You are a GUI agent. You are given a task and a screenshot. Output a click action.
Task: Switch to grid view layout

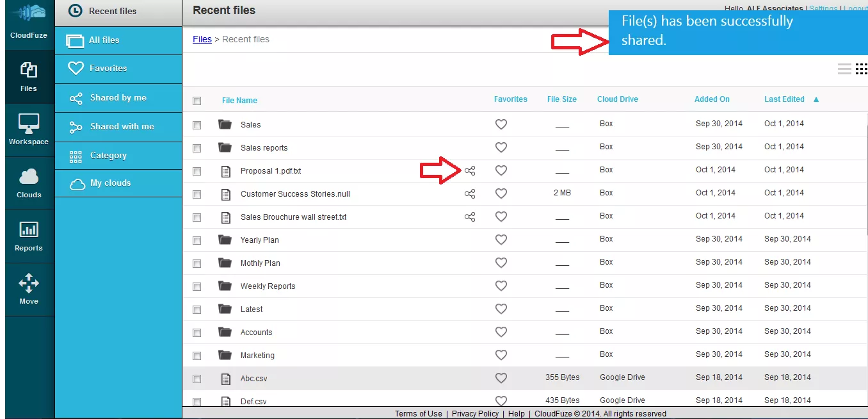862,69
